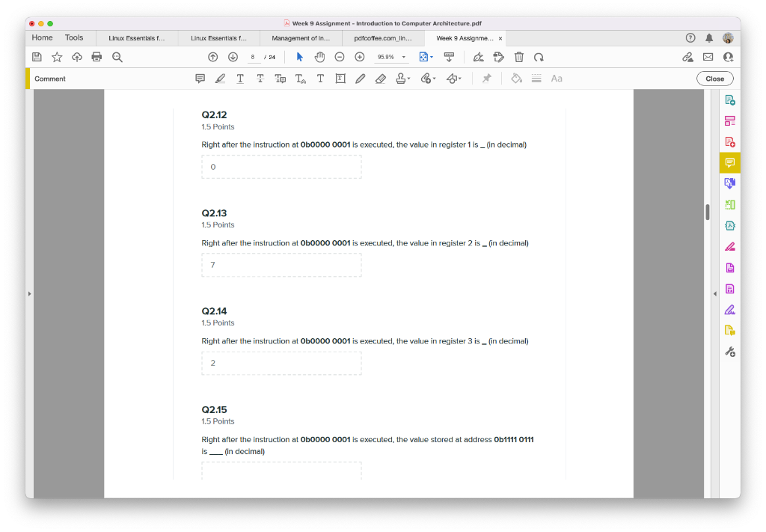
Task: Close the Week 9 Assignment tab
Action: click(500, 39)
